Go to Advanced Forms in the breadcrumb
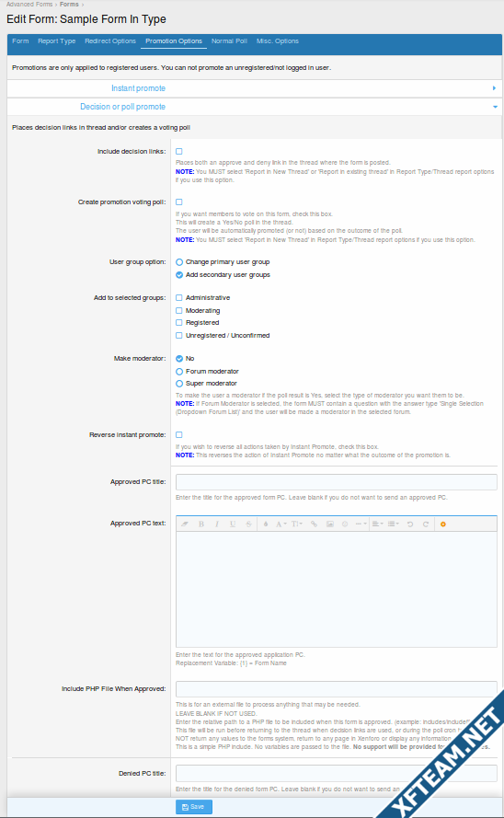The width and height of the screenshot is (504, 818). click(29, 5)
